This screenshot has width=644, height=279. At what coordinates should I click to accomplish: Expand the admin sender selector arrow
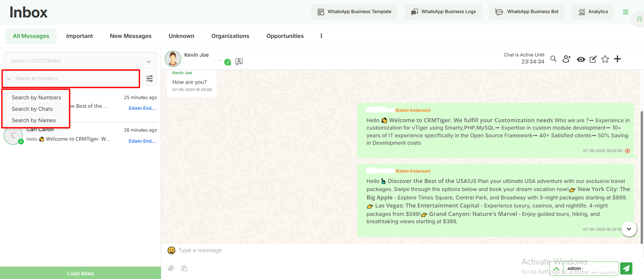click(x=556, y=269)
